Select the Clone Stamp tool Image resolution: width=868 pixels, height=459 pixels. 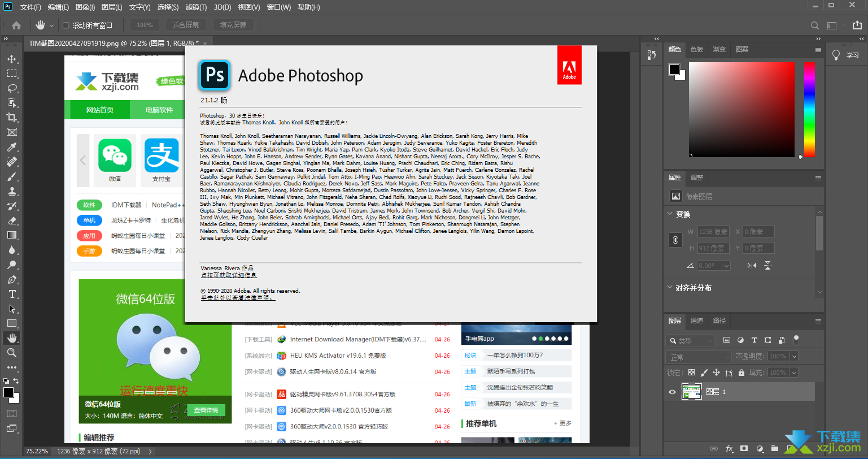[x=12, y=191]
